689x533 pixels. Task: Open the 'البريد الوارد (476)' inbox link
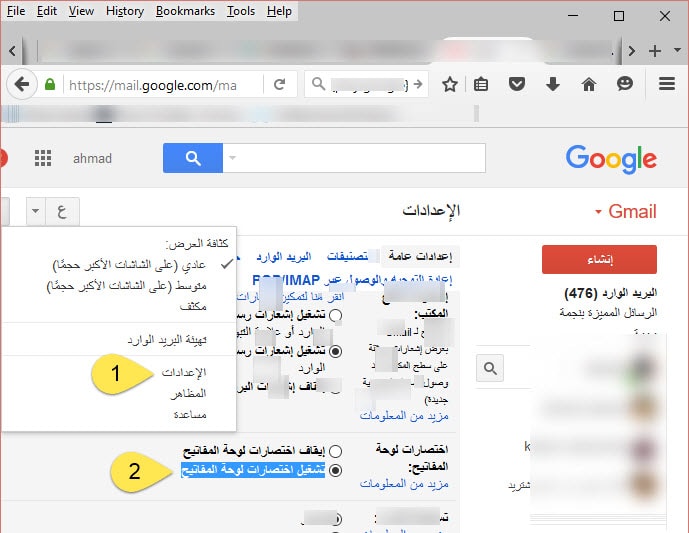[x=611, y=295]
